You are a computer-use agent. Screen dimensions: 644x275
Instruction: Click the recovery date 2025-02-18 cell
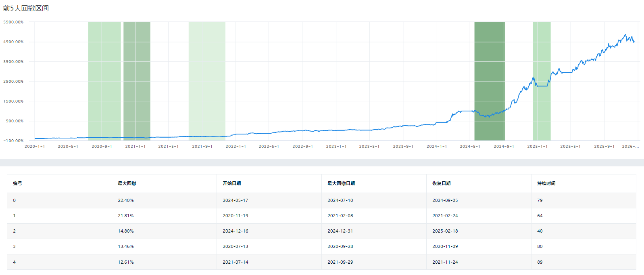click(x=445, y=231)
